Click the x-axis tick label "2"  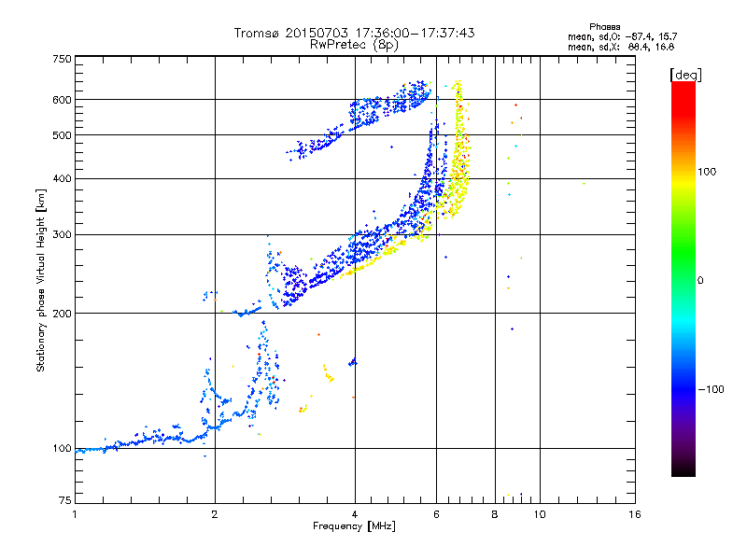[215, 514]
